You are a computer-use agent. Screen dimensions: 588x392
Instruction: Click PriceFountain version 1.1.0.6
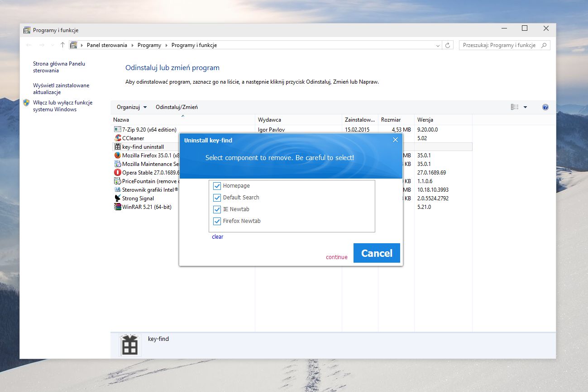coord(425,181)
